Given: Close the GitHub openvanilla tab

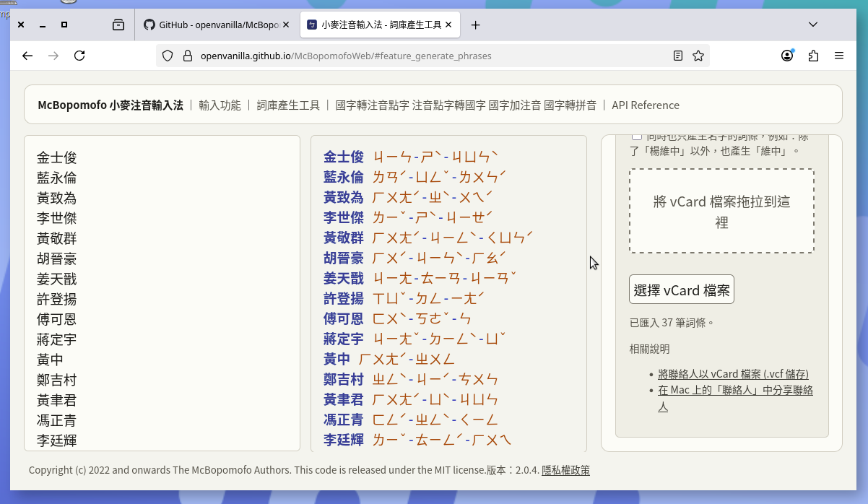Looking at the screenshot, I should tap(285, 25).
